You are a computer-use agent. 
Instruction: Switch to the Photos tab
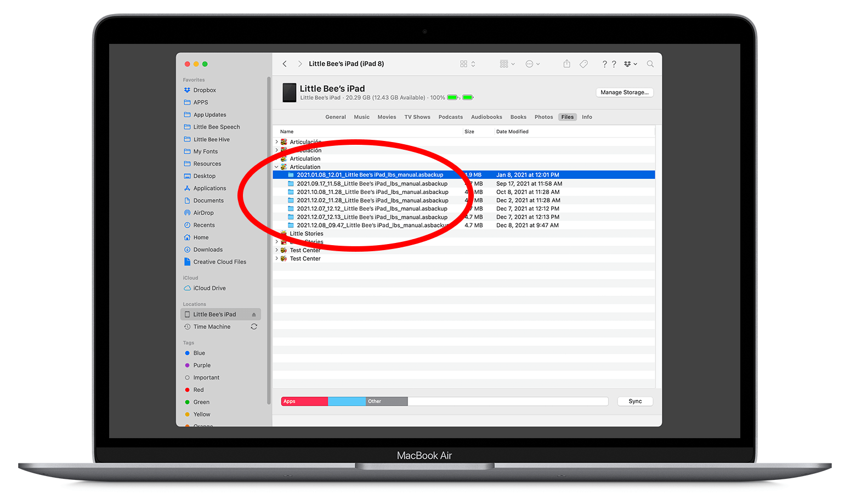[x=544, y=117]
